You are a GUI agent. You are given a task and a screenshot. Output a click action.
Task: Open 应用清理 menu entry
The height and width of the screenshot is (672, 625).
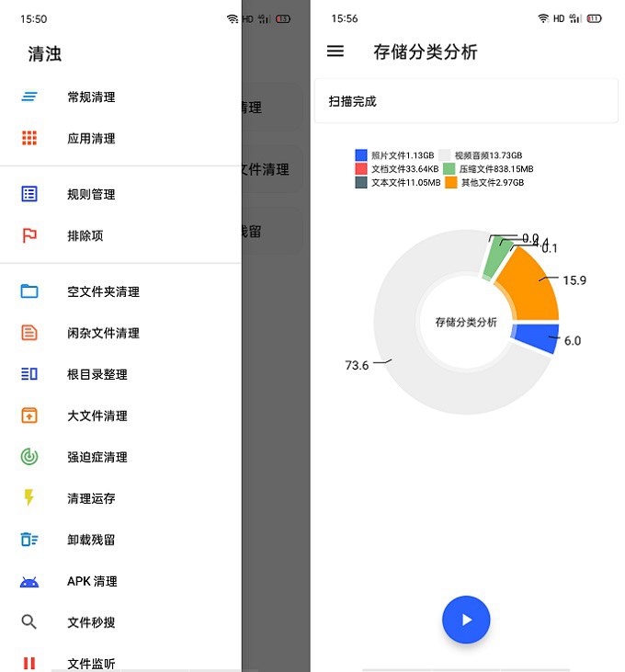point(120,138)
